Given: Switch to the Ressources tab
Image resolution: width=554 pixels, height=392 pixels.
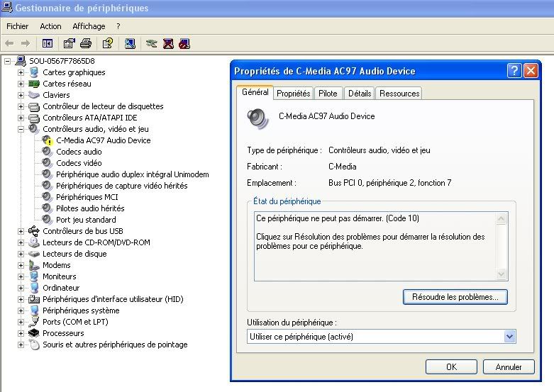Looking at the screenshot, I should (399, 94).
